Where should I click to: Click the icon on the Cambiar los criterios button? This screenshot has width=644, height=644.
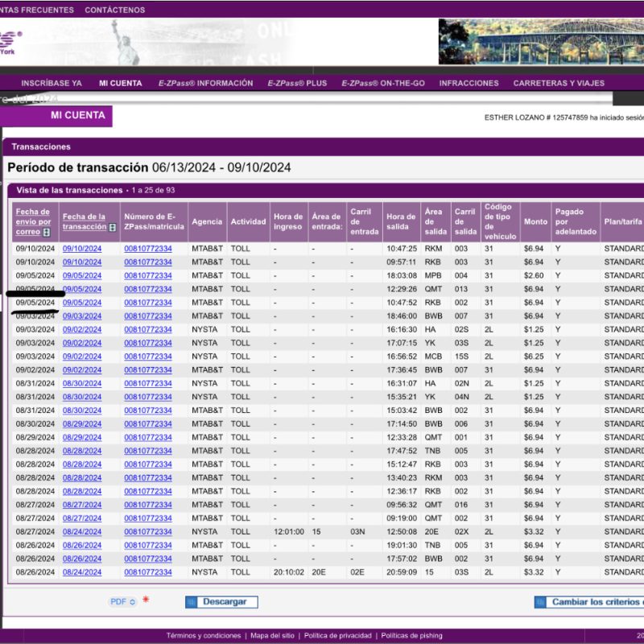click(540, 602)
